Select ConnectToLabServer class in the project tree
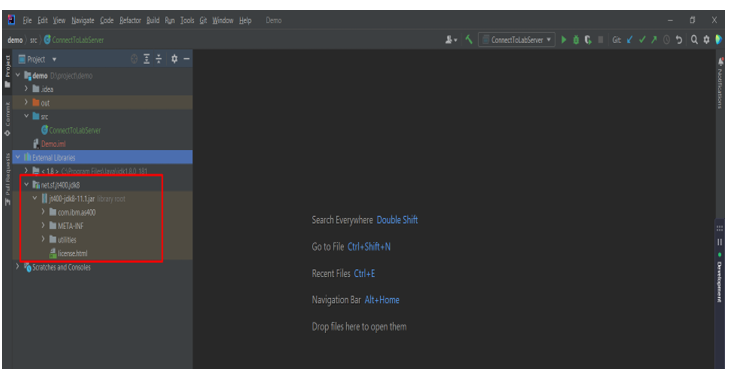The width and height of the screenshot is (737, 378). coord(71,130)
